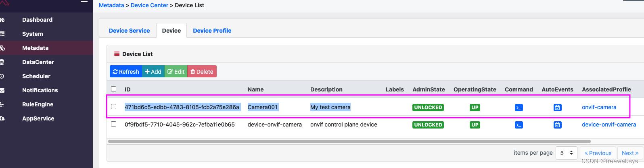Click the Scheduler clock icon

(2, 76)
